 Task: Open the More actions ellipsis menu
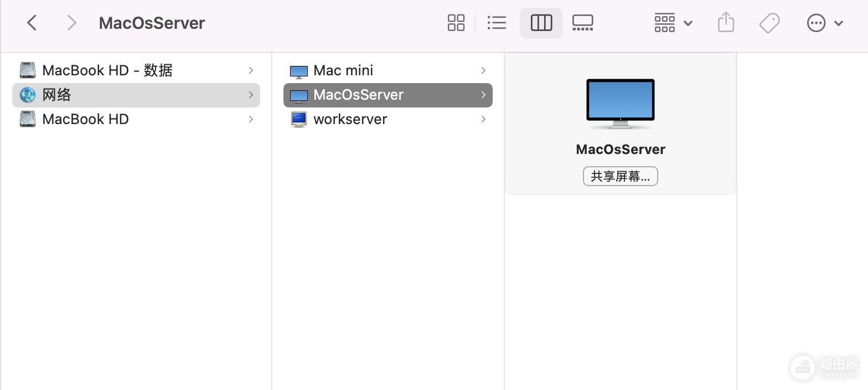pyautogui.click(x=824, y=23)
